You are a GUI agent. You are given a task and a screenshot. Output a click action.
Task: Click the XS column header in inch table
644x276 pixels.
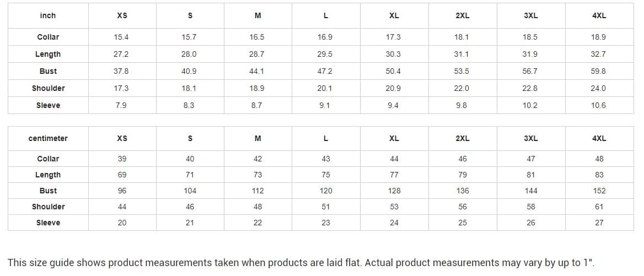coord(122,15)
